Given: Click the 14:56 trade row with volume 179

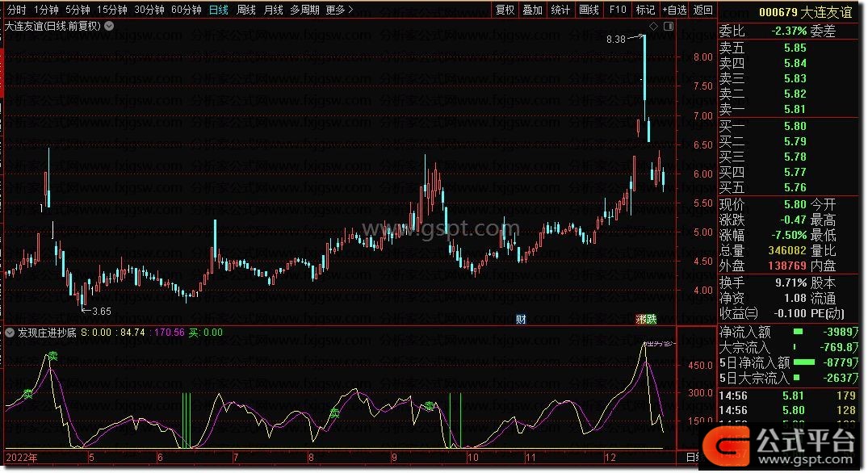Looking at the screenshot, I should pyautogui.click(x=788, y=396).
